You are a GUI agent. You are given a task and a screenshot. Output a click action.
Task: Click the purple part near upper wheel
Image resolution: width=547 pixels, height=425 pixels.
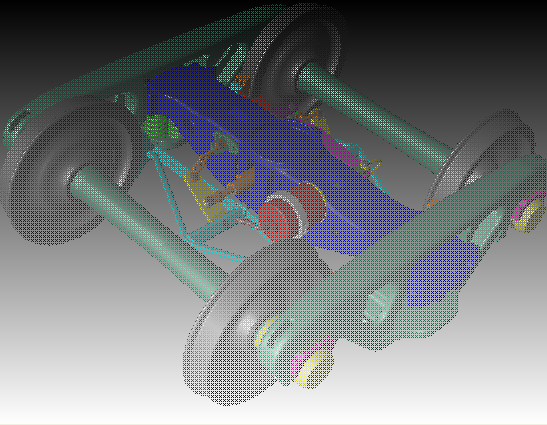coord(284,111)
